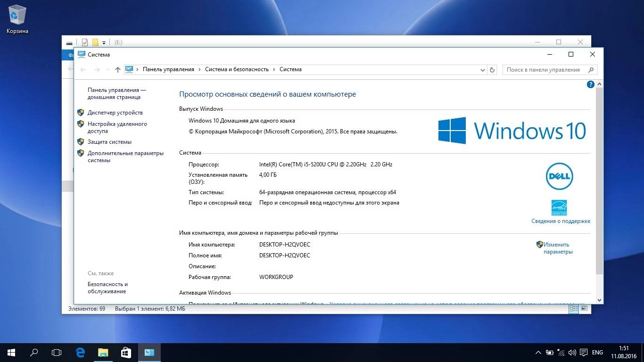This screenshot has height=362, width=644.
Task: Switch Explorer window to details view icon
Action: coord(574,309)
